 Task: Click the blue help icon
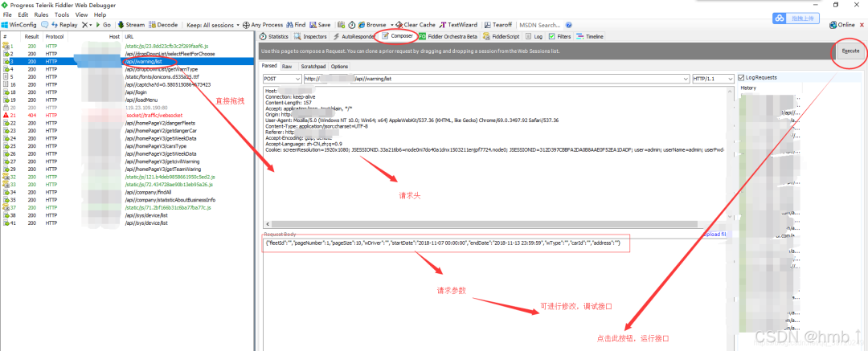click(x=569, y=25)
